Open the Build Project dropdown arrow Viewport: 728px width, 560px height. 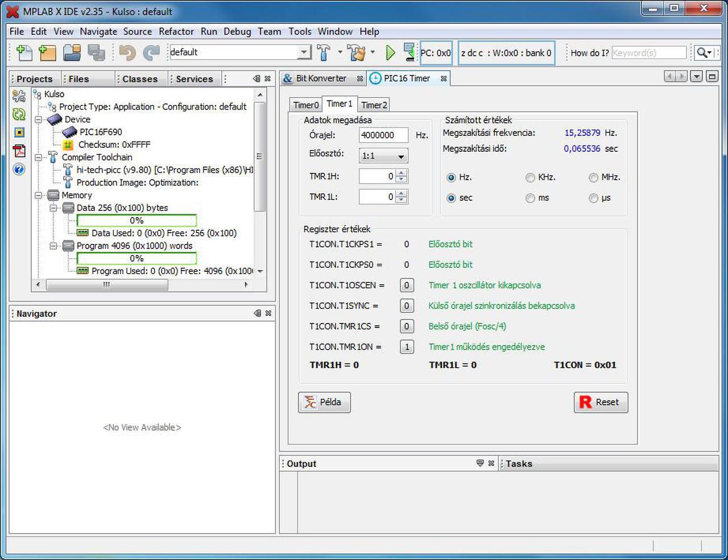tap(340, 52)
